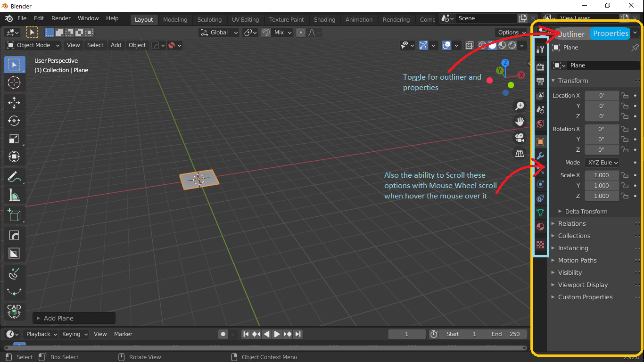Toggle auto keying record button in timeline
This screenshot has width=644, height=362.
tap(223, 334)
